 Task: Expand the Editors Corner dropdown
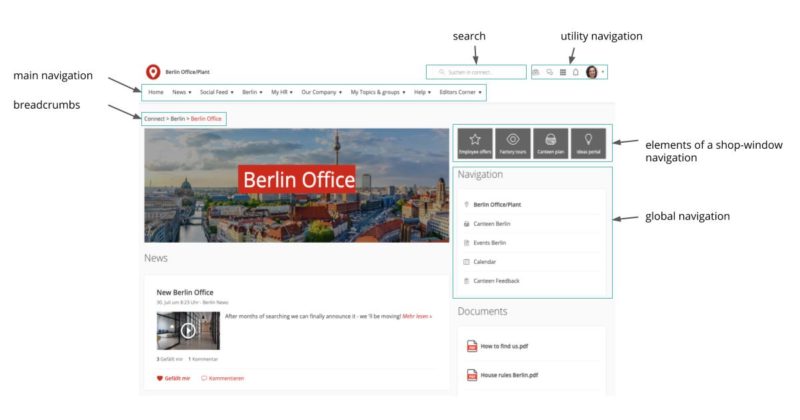click(x=461, y=92)
